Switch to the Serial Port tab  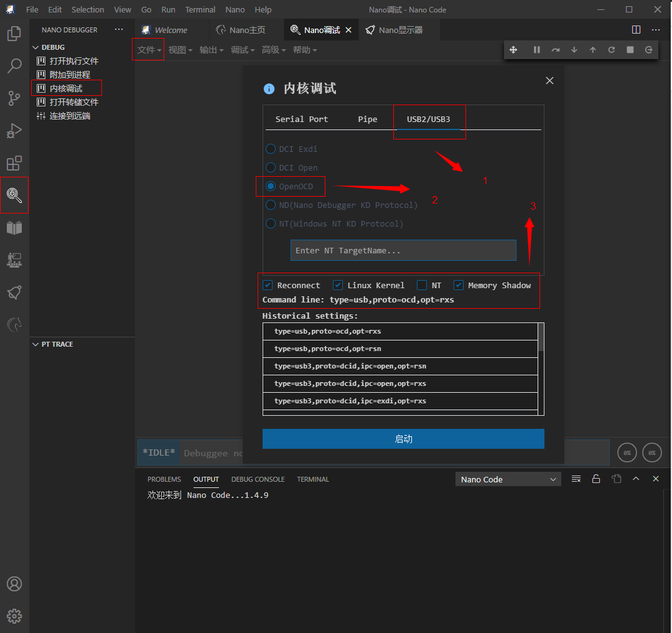301,119
